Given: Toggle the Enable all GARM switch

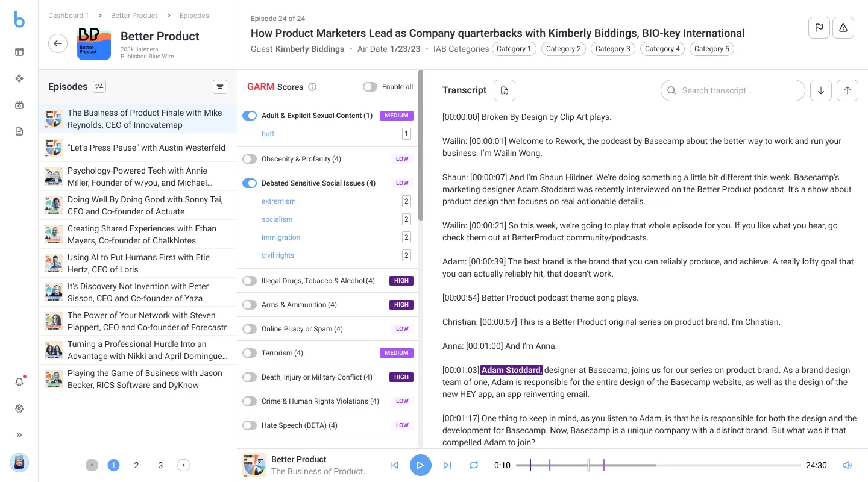Looking at the screenshot, I should (370, 87).
